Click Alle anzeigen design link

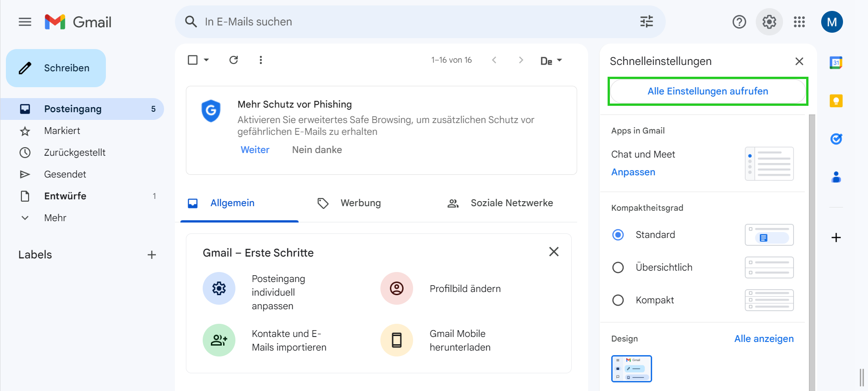[x=764, y=339]
